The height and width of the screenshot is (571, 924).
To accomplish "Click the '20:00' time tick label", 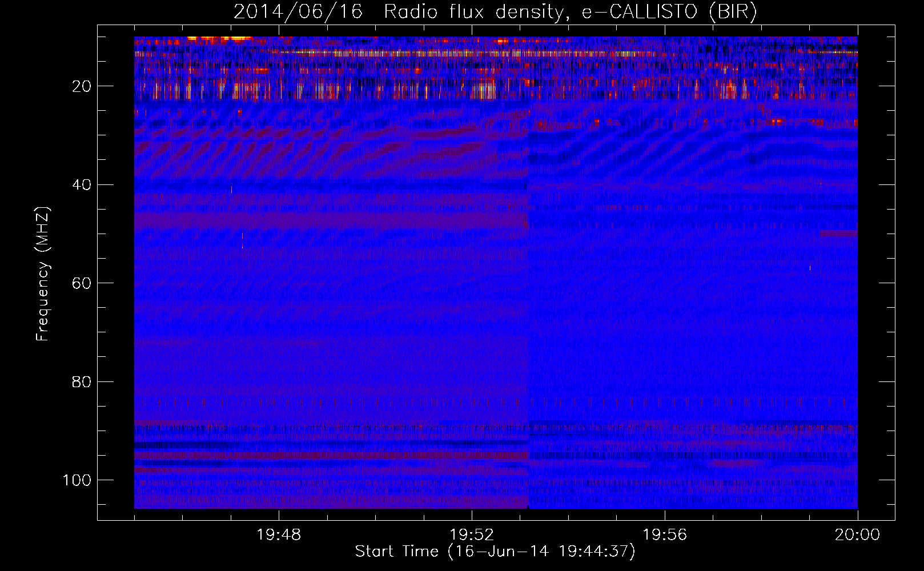I will pyautogui.click(x=857, y=535).
